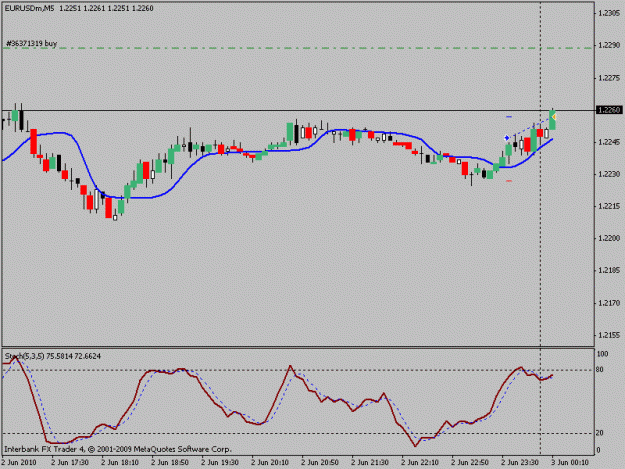Click the highlighted 1.2260 current price tag
The width and height of the screenshot is (625, 469).
[609, 110]
